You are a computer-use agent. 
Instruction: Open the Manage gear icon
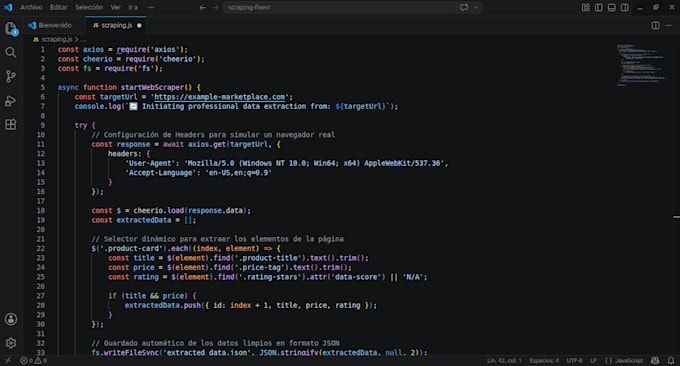pos(11,343)
